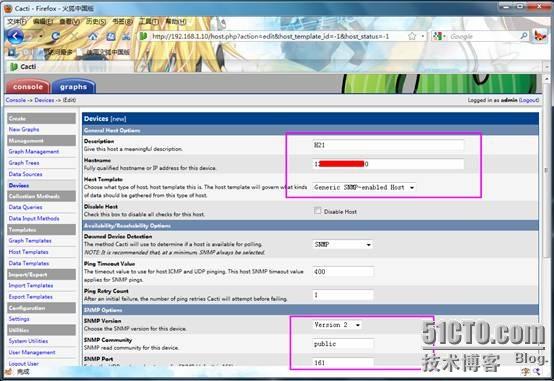
Task: Open the address bar history dropdown arrow
Action: point(423,36)
